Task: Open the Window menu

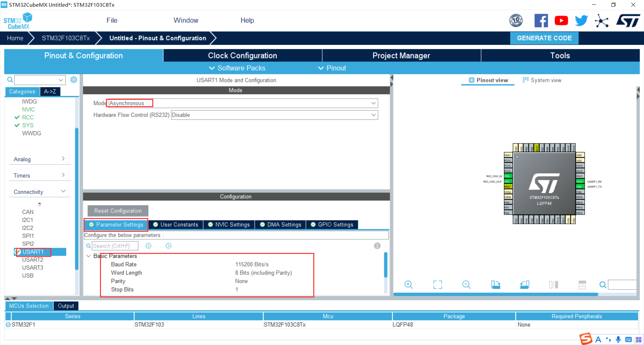Action: [x=186, y=20]
